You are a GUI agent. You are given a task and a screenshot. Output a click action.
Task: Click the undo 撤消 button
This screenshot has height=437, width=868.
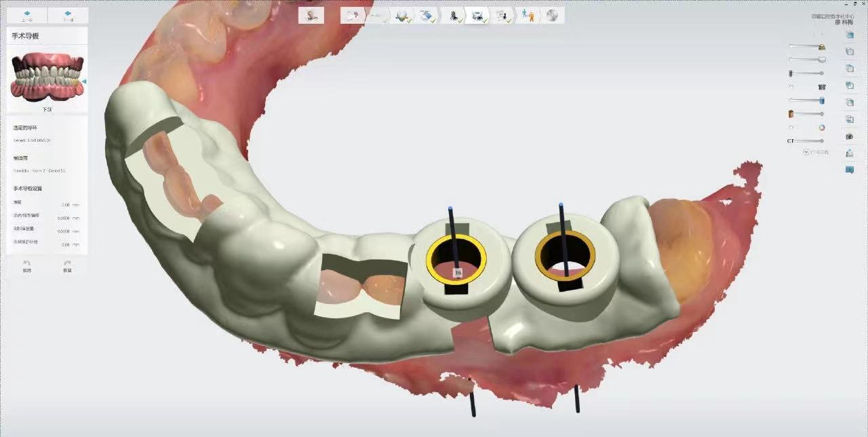[x=26, y=265]
